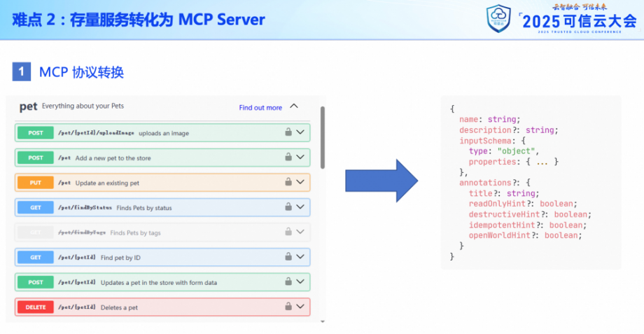This screenshot has height=334, width=644.
Task: Click lock icon on Updates a pet with form data row
Action: point(288,281)
